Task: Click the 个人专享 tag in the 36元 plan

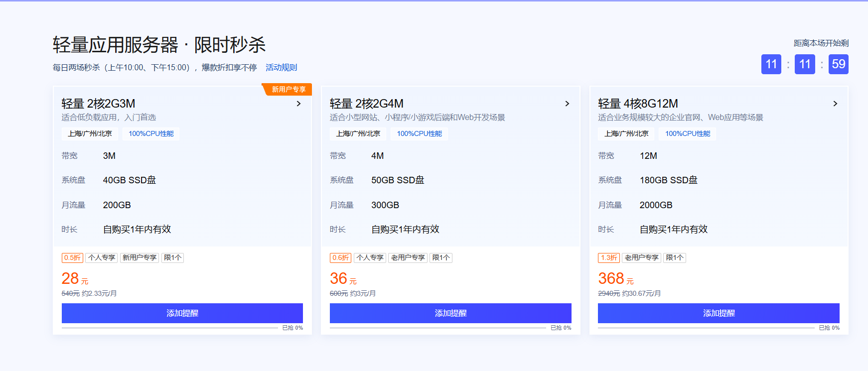Action: tap(370, 257)
